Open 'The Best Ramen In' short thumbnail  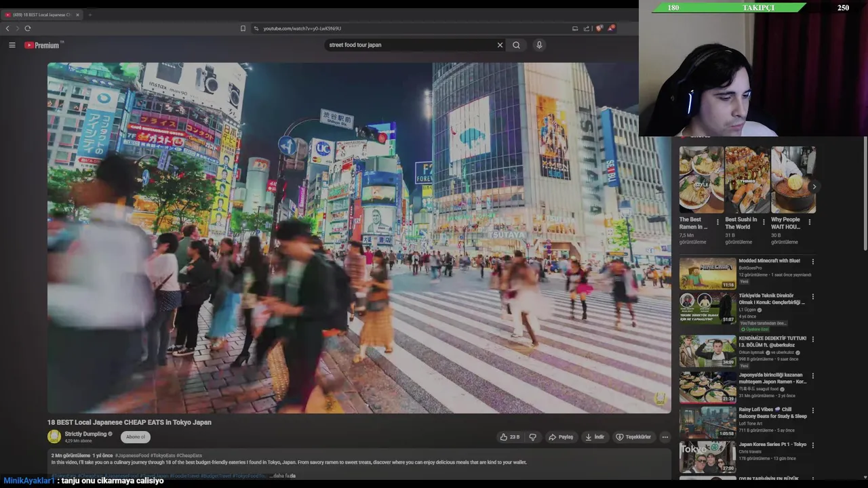click(x=701, y=180)
